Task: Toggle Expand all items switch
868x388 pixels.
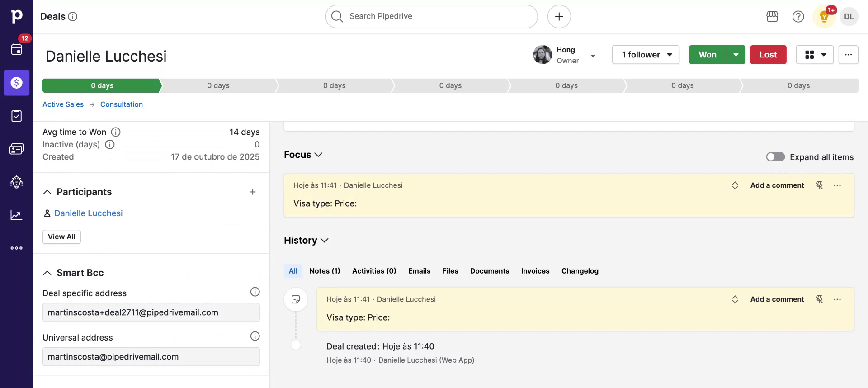Action: click(x=775, y=157)
